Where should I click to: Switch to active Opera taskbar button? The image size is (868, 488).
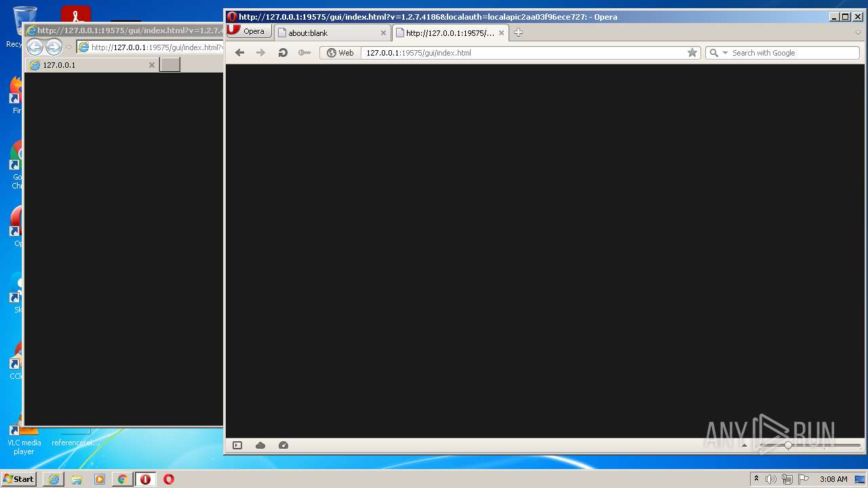point(146,479)
